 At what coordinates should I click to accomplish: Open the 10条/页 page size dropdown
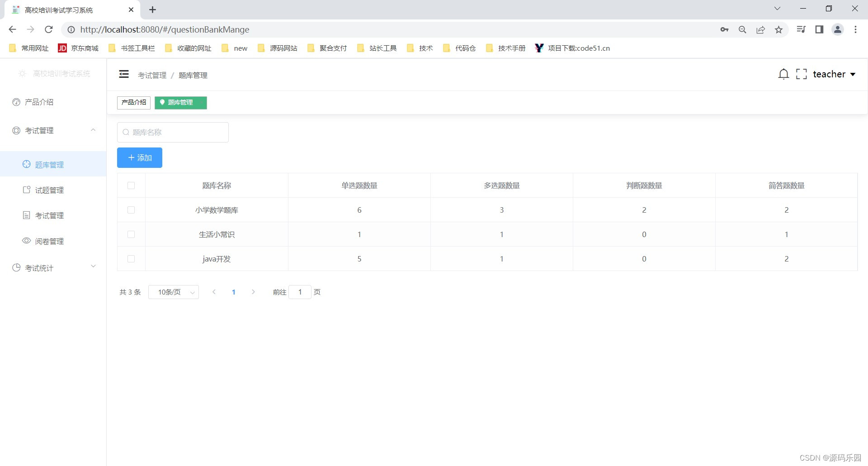[x=173, y=292]
